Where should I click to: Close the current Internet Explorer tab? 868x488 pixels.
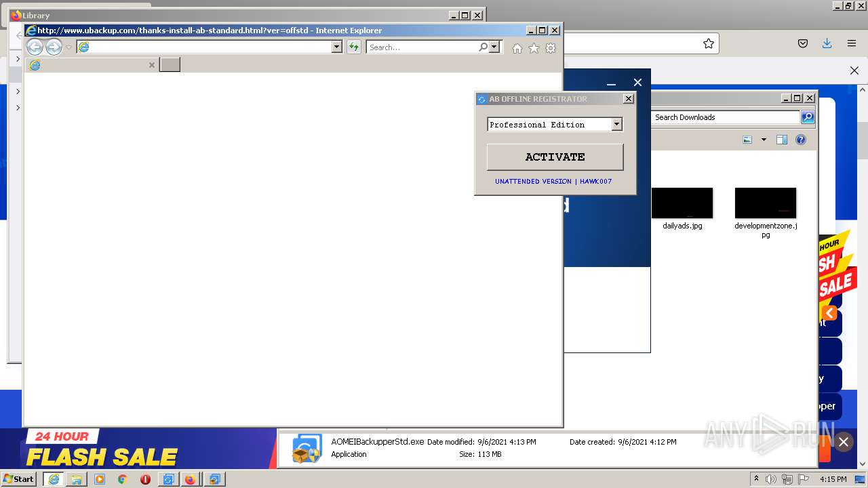pos(152,65)
